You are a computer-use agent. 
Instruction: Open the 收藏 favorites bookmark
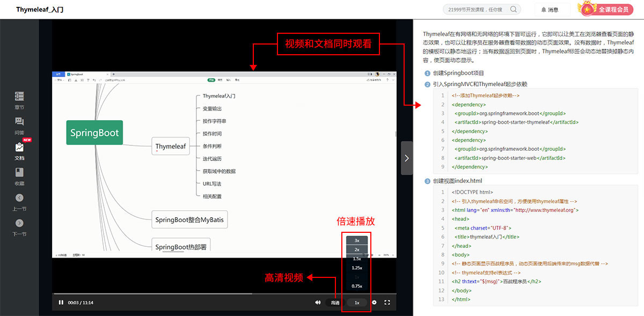click(x=19, y=177)
